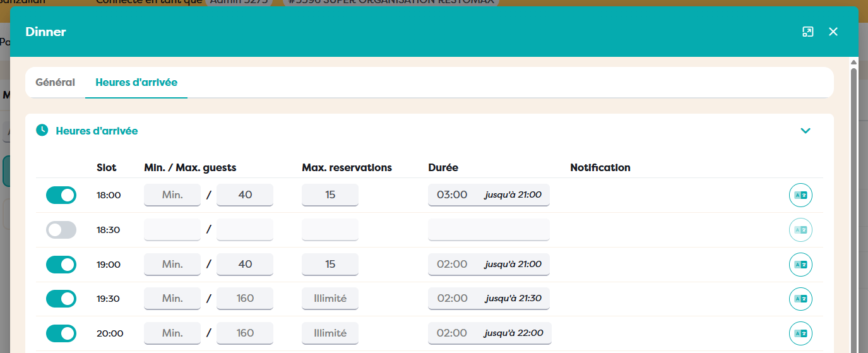
Task: Click Max. reservations field for 19:00
Action: tap(330, 264)
